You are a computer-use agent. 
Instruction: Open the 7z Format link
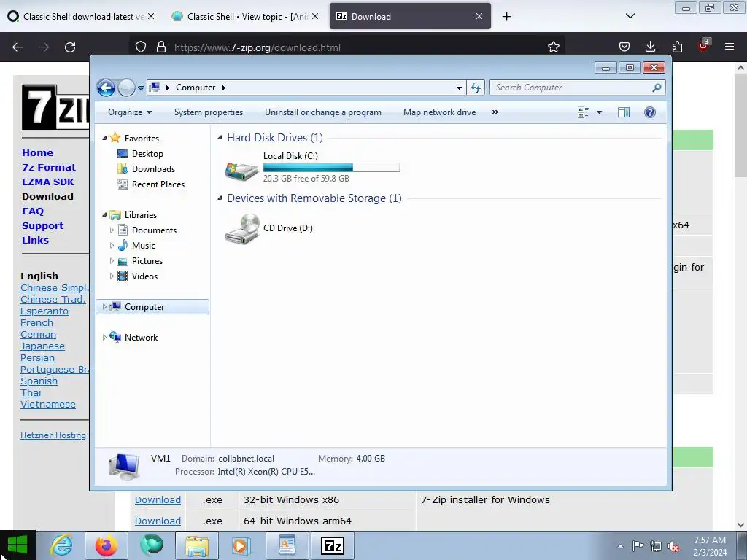pyautogui.click(x=49, y=168)
